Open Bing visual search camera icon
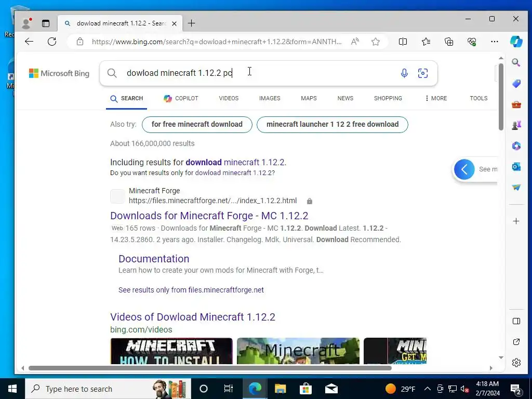The image size is (532, 399). (x=423, y=73)
